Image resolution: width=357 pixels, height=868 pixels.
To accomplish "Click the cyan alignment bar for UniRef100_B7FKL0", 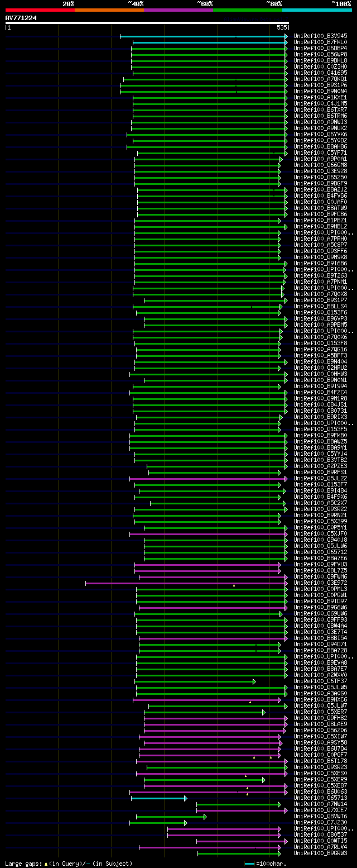I will tap(210, 42).
